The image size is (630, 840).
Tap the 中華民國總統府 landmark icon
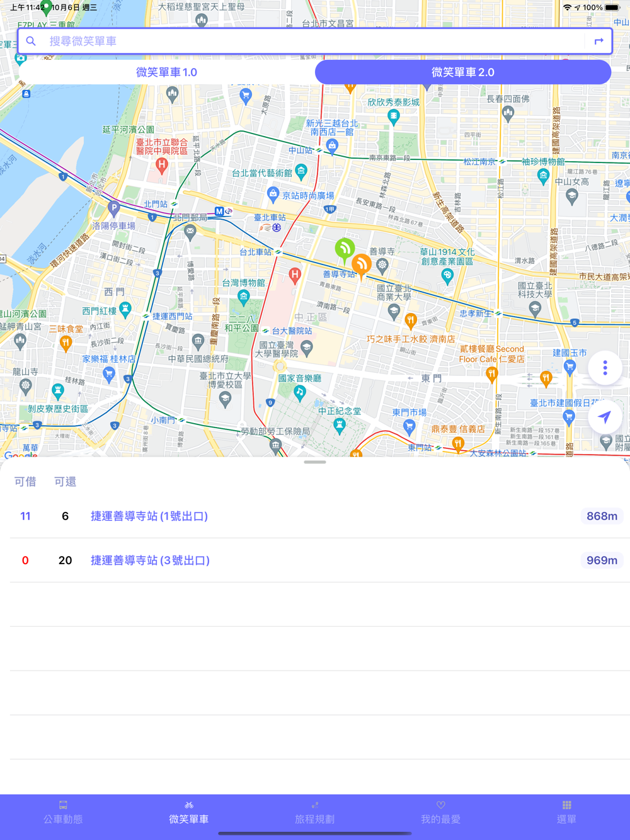pos(198,342)
